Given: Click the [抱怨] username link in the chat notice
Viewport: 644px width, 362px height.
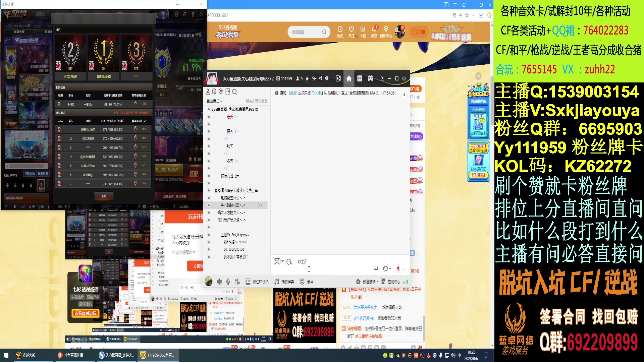Looking at the screenshot, I should point(293,93).
